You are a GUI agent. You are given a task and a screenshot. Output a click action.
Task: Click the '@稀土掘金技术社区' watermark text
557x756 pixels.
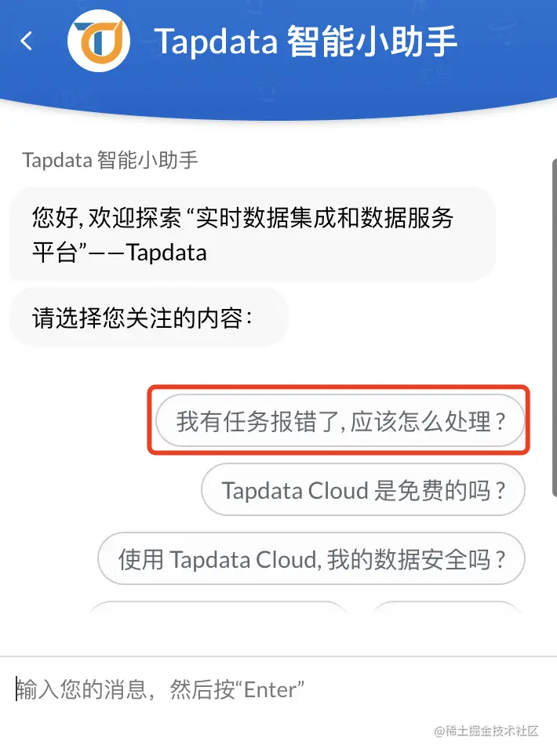point(486,731)
